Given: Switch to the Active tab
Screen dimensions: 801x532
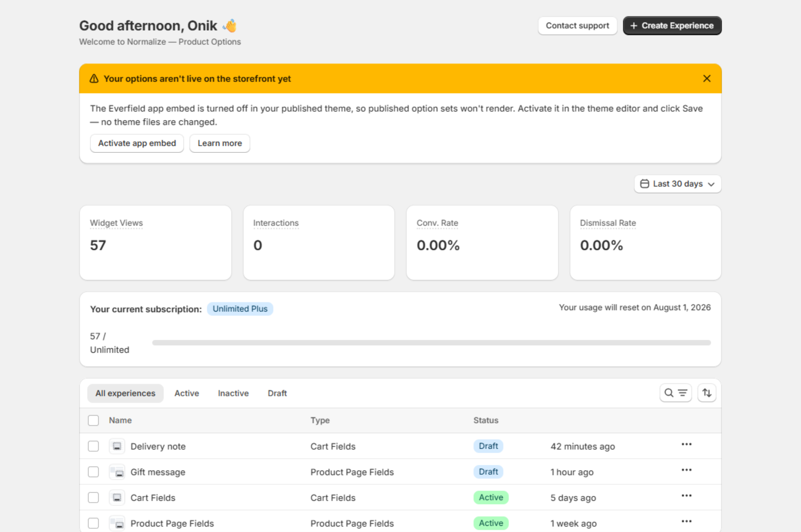Looking at the screenshot, I should [187, 393].
